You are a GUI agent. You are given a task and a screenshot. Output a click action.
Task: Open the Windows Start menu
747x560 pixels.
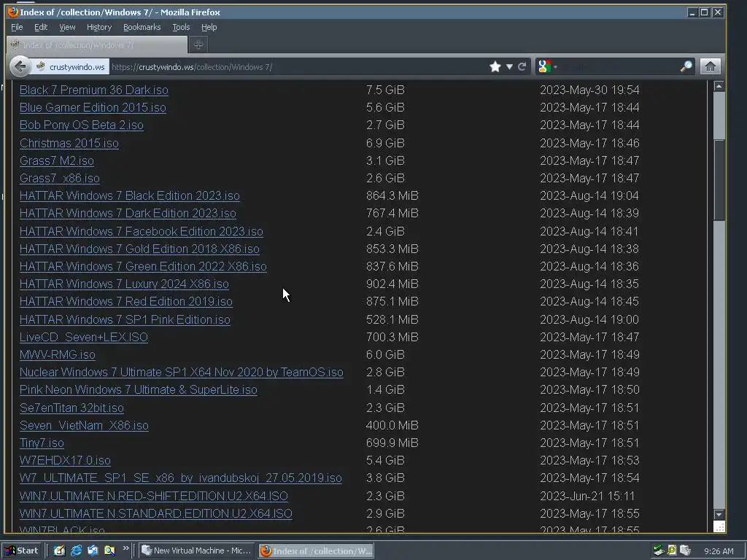pos(22,551)
